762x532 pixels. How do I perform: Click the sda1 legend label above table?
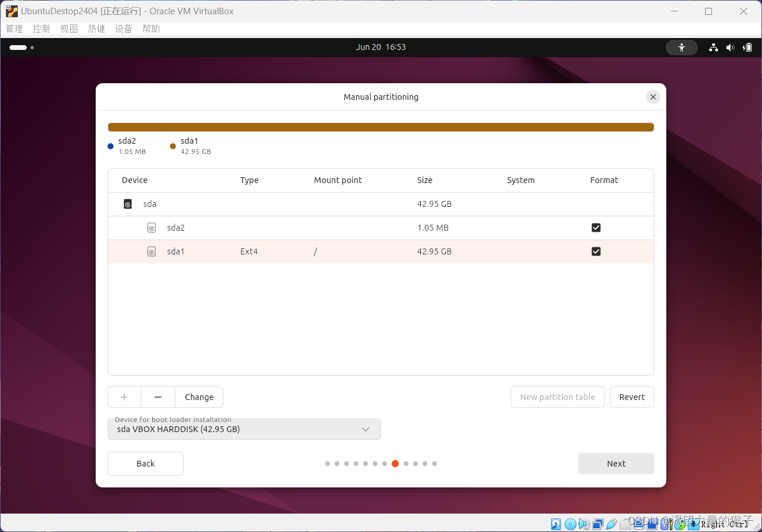190,141
